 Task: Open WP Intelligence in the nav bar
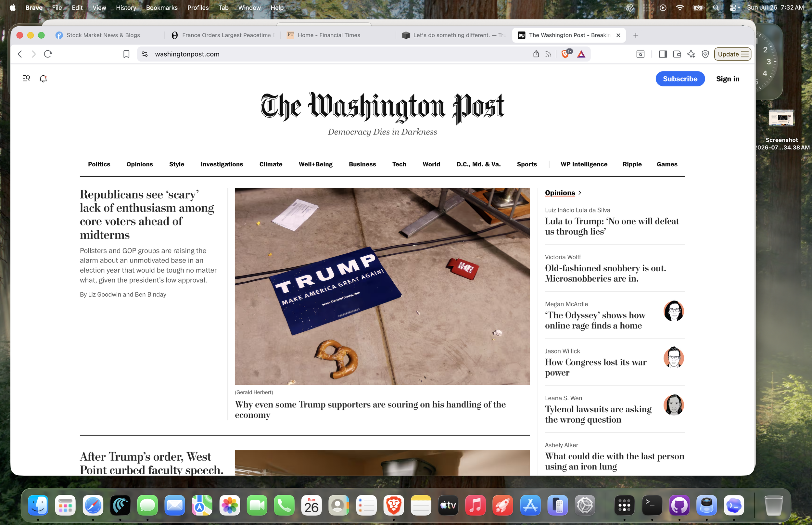[x=584, y=164]
